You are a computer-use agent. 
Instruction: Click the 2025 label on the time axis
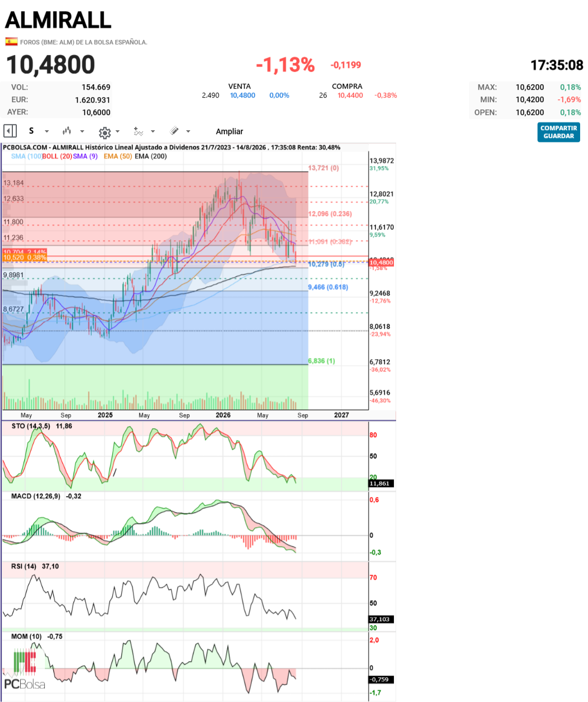tap(105, 415)
